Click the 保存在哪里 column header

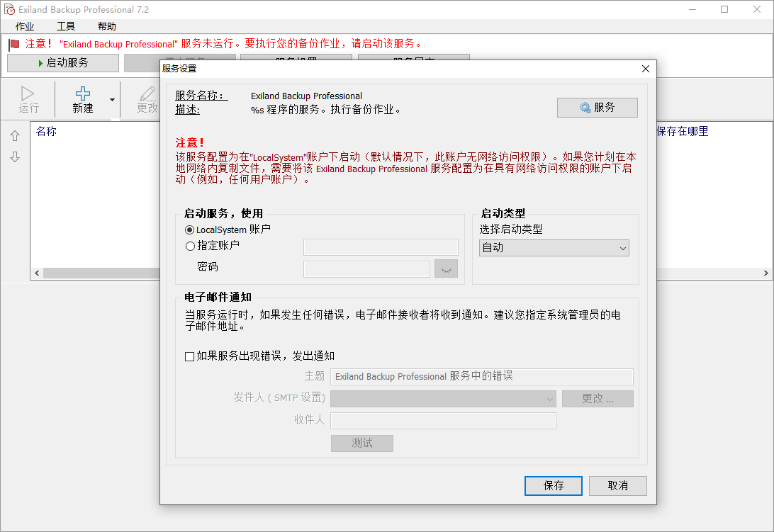[682, 131]
